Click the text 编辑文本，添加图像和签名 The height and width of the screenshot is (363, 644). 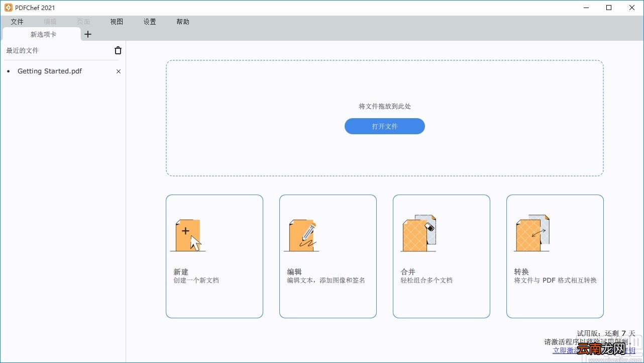coord(326,281)
